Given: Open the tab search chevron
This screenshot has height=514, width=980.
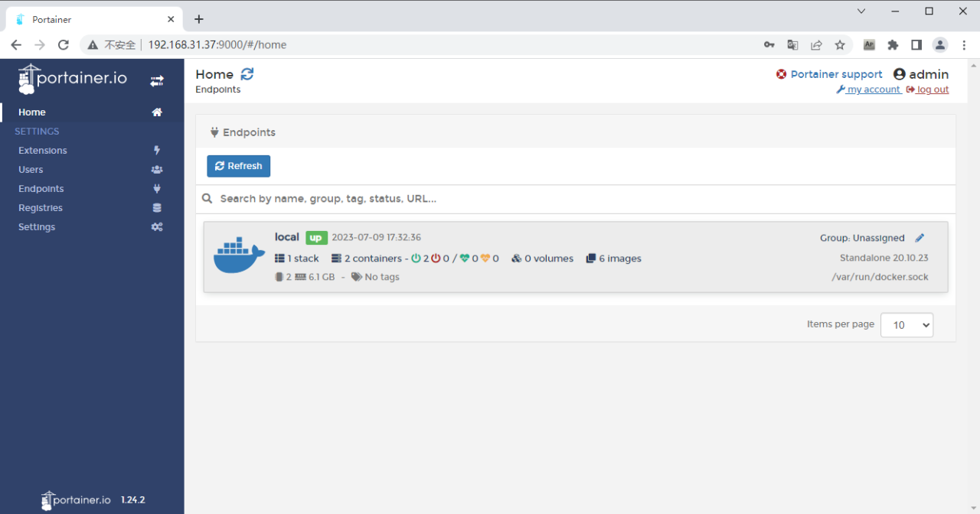Looking at the screenshot, I should coord(861,11).
